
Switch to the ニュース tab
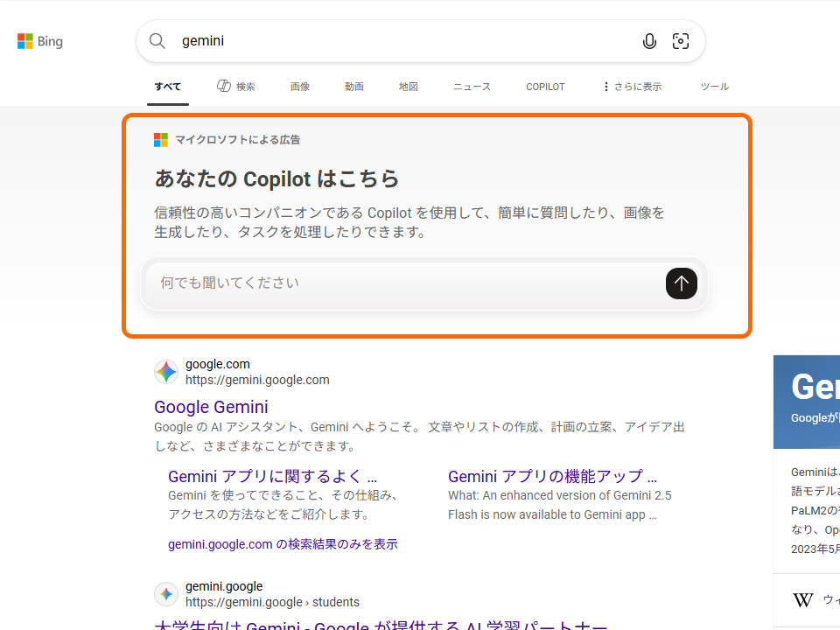point(472,86)
